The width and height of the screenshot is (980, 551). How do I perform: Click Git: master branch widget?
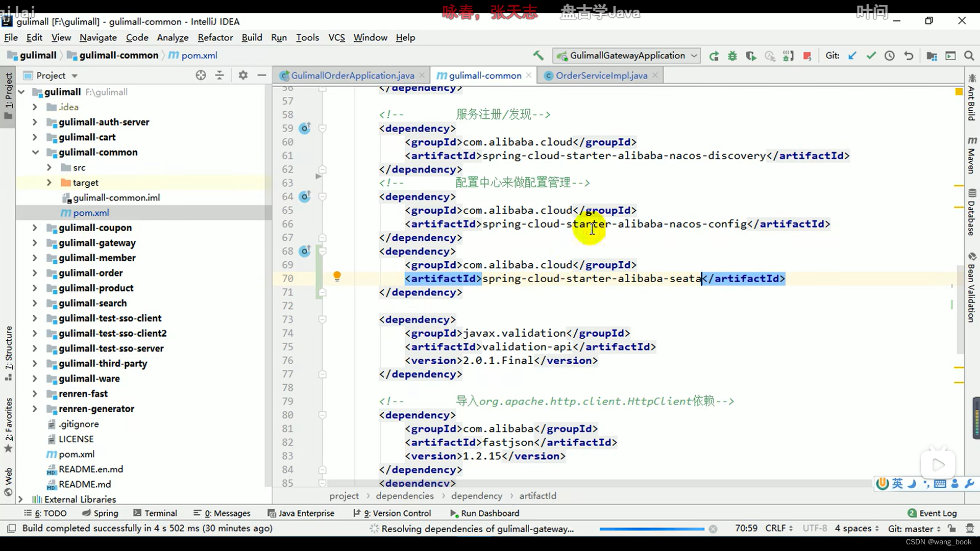click(914, 529)
